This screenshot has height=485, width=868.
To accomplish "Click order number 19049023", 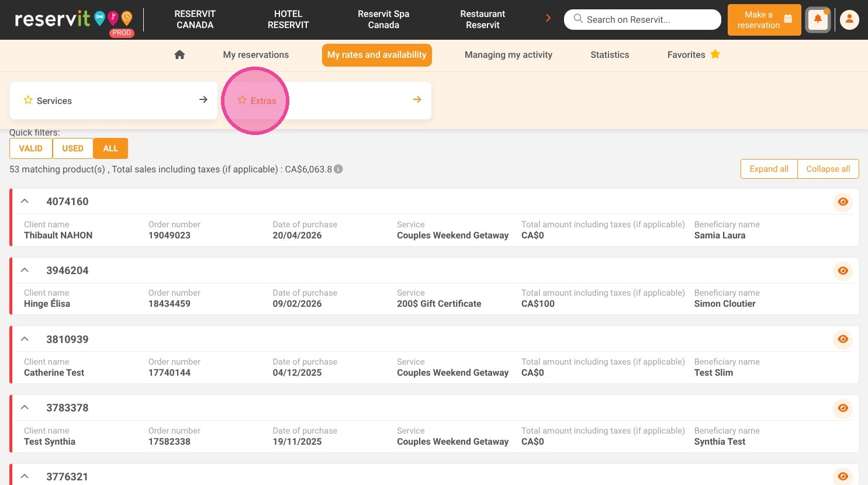I will [x=170, y=235].
